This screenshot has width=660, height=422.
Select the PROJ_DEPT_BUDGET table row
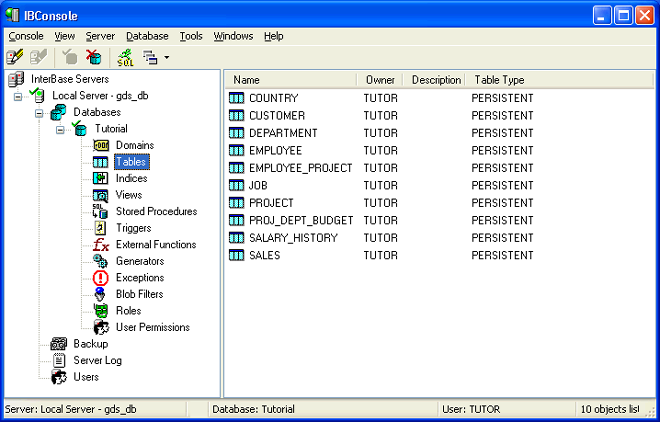(381, 220)
